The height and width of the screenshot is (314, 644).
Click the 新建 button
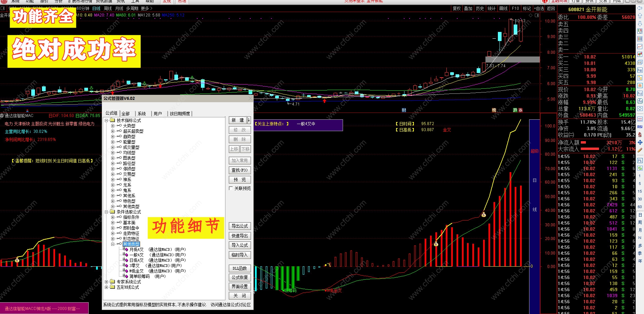pyautogui.click(x=238, y=120)
